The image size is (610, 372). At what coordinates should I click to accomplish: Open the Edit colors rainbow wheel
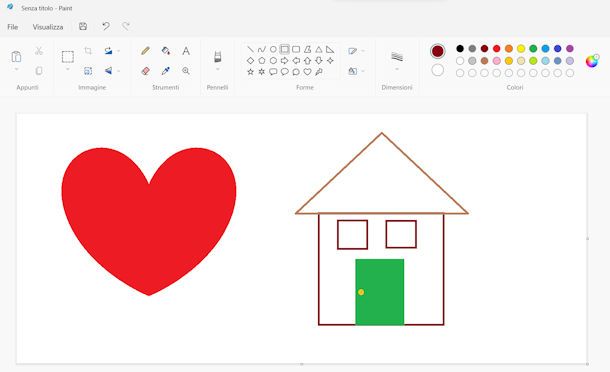pyautogui.click(x=592, y=61)
